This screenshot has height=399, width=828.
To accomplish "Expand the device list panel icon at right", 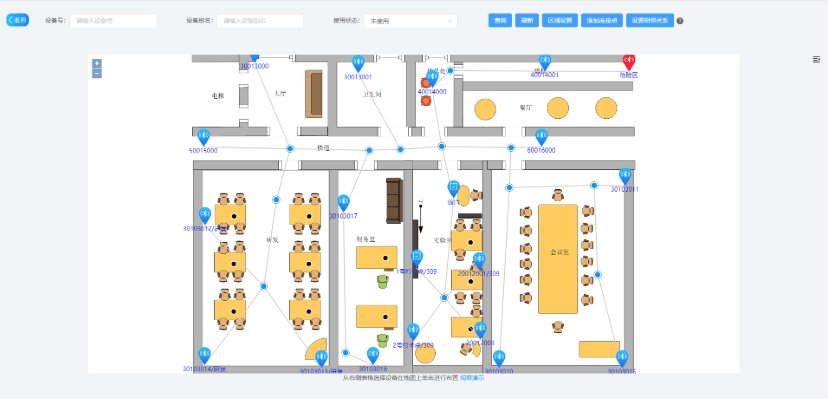I will click(x=816, y=60).
